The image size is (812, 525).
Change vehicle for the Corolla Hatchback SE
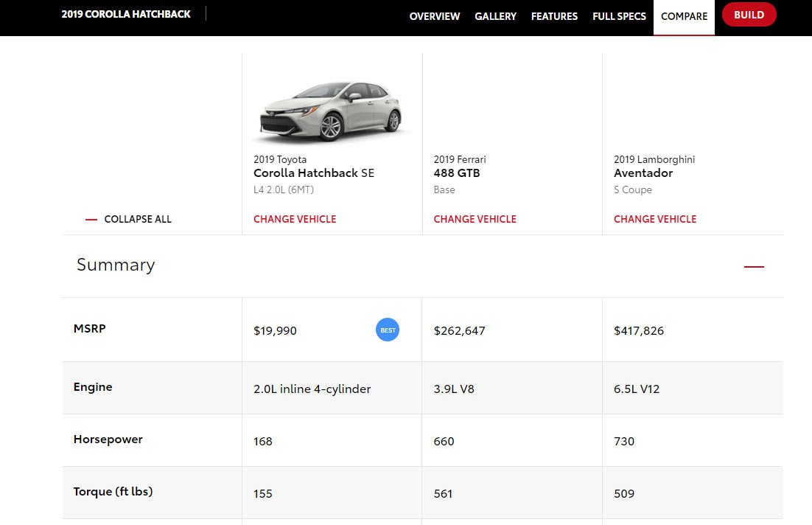[295, 219]
